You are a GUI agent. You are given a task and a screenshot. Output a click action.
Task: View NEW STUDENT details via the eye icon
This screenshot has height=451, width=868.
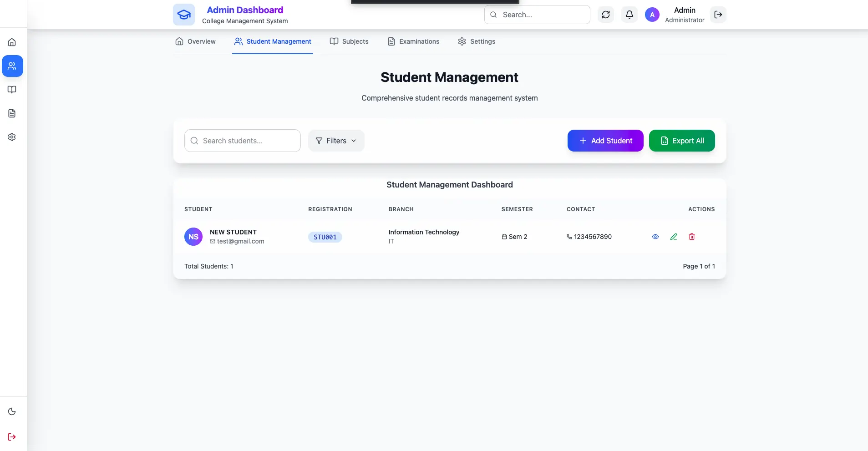point(655,237)
